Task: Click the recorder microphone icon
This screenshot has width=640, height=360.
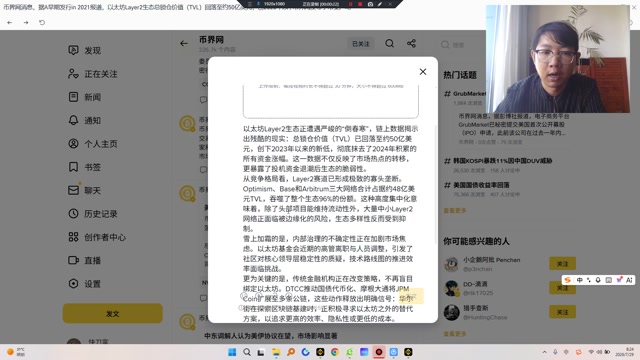Action: (258, 4)
